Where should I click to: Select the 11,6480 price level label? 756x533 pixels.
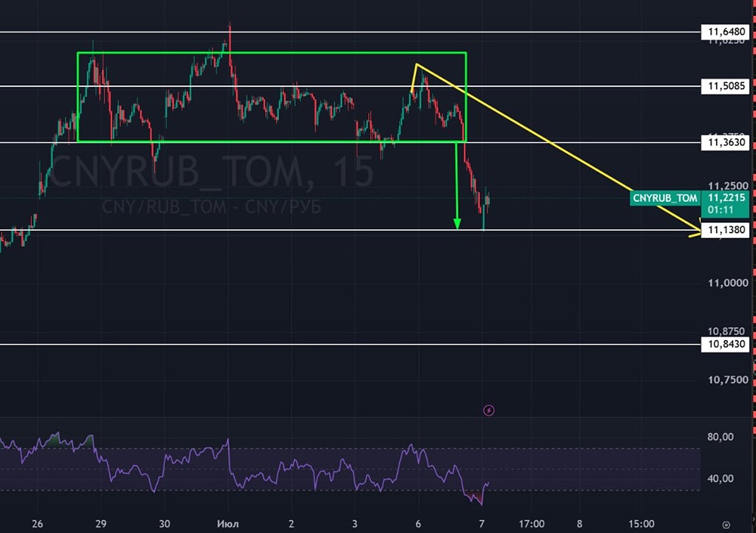(726, 32)
